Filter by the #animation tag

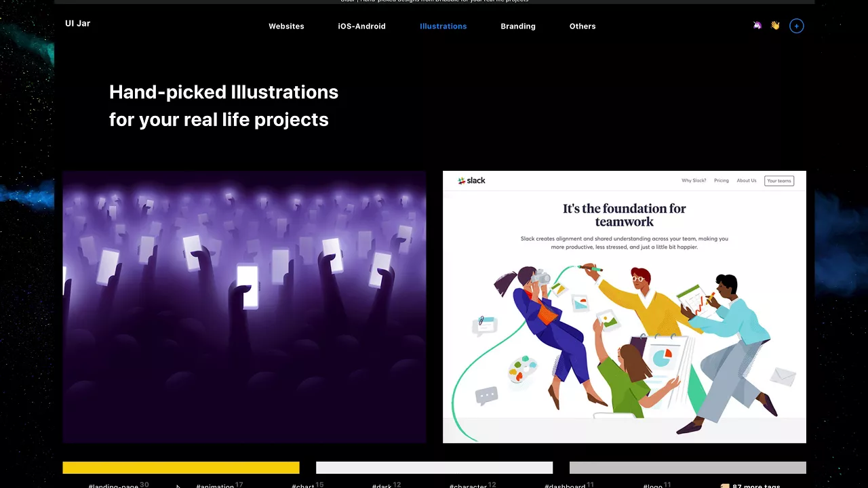point(219,485)
